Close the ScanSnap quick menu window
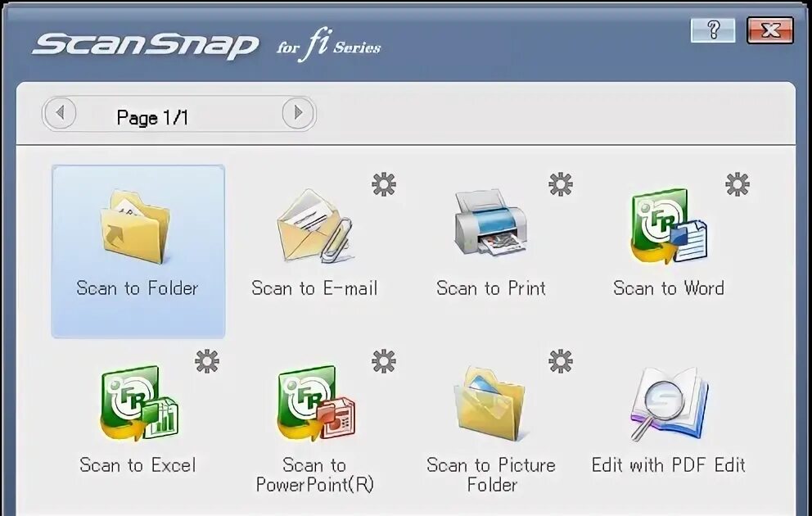The height and width of the screenshot is (516, 812). point(770,30)
